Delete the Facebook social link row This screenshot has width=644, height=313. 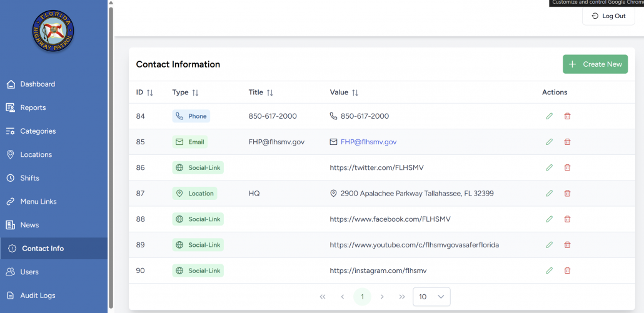(567, 219)
